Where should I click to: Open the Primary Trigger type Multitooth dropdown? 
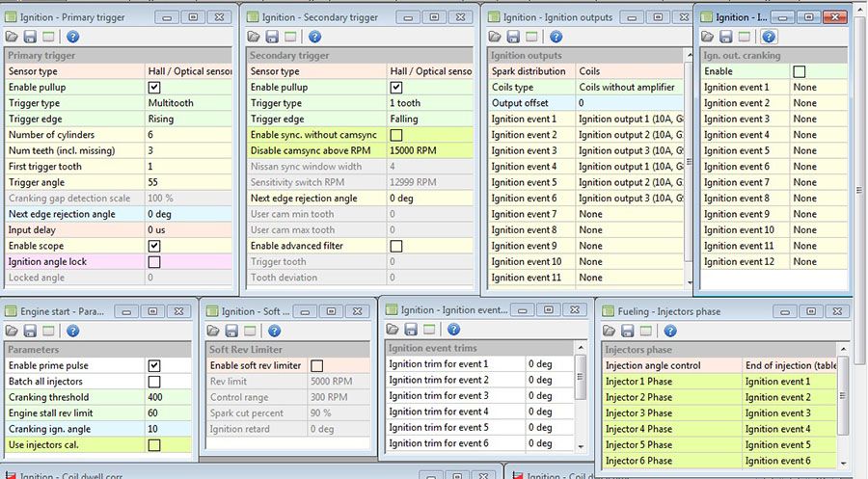(x=189, y=103)
